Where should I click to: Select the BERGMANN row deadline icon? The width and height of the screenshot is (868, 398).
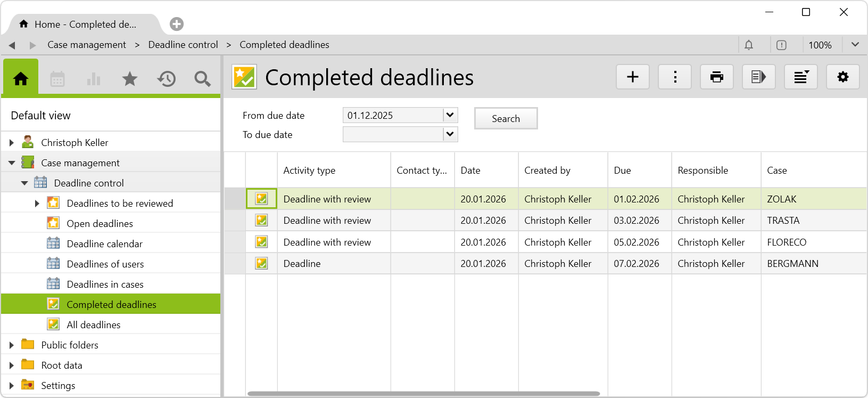point(261,263)
